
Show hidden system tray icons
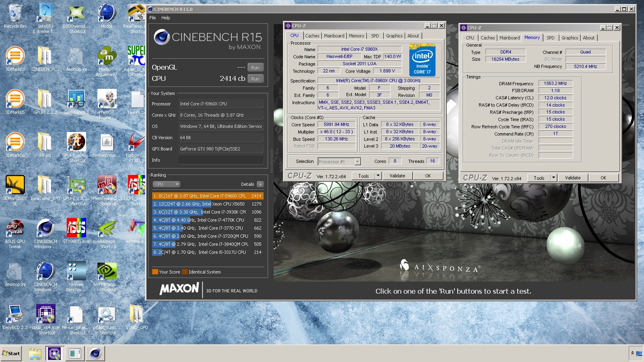coord(632,353)
